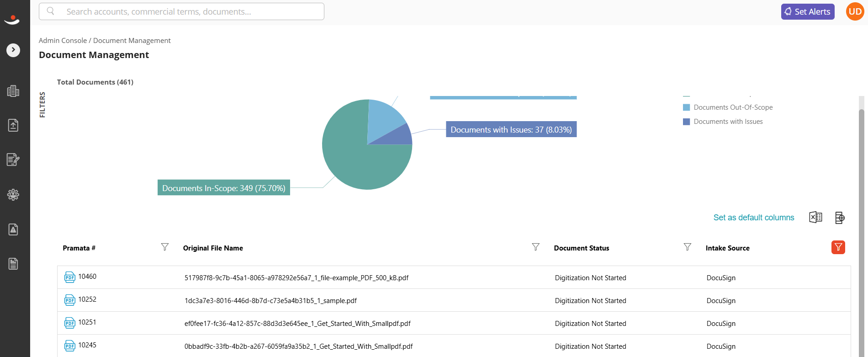
Task: Go to Admin Console breadcrumb
Action: pyautogui.click(x=63, y=41)
